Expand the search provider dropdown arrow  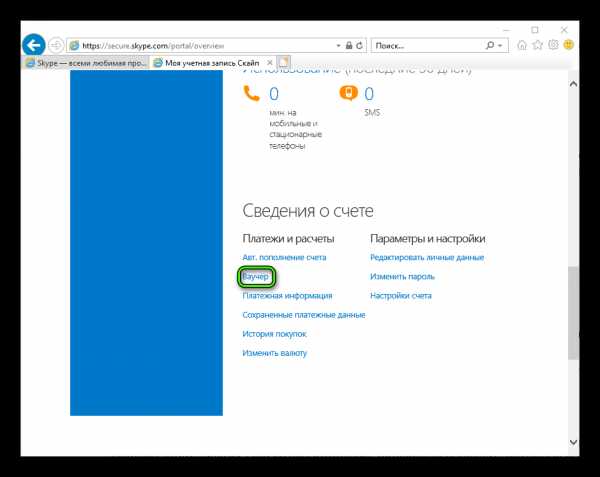500,46
